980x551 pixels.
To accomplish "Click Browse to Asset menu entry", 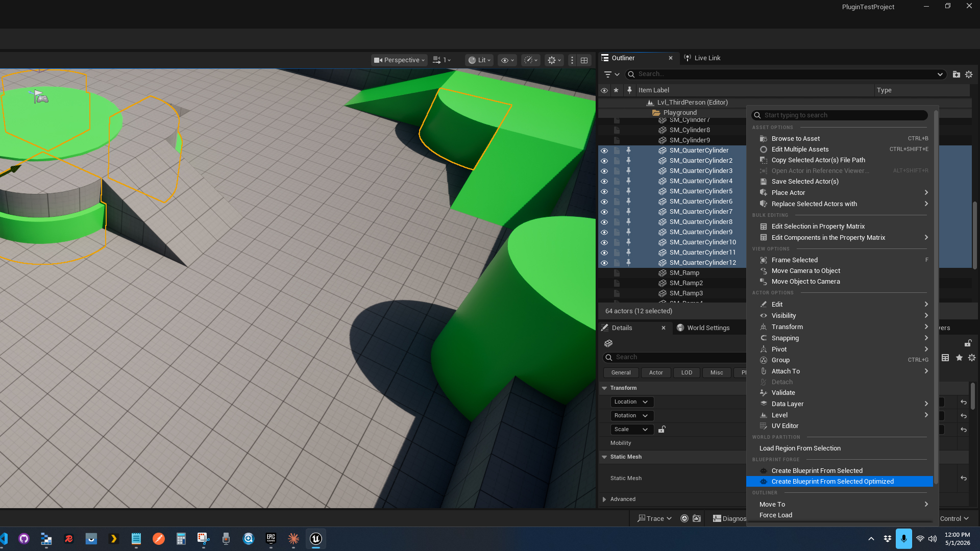I will (839, 139).
